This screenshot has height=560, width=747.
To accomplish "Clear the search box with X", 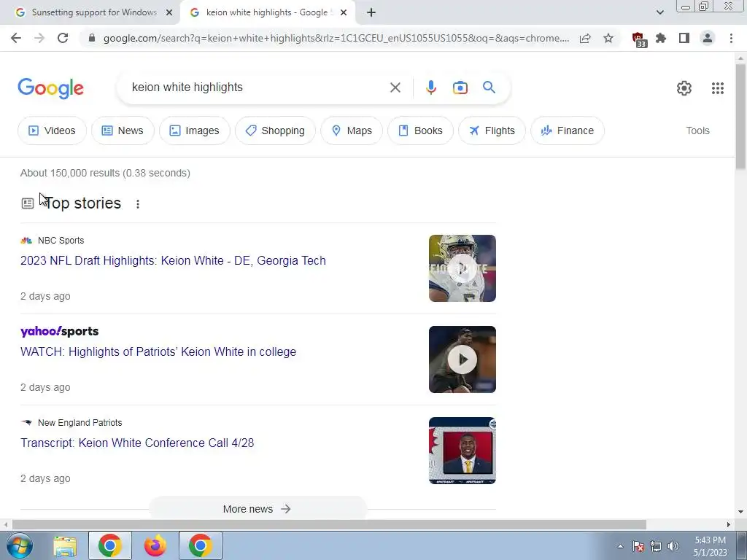I will tap(395, 87).
